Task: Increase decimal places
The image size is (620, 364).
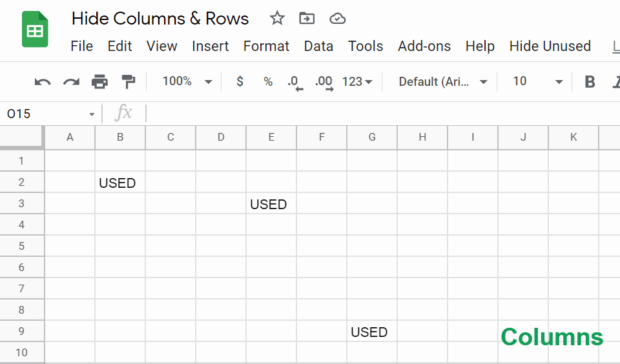Action: pos(324,83)
